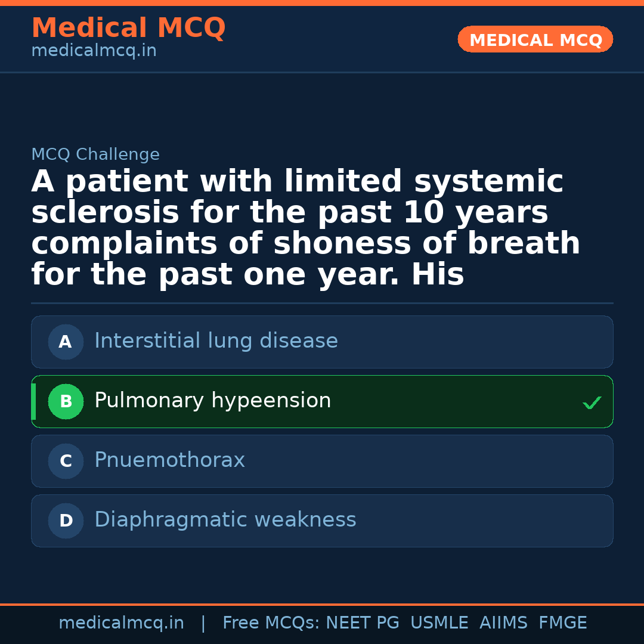The width and height of the screenshot is (644, 644).
Task: Click the MCQ Challenge label
Action: [x=95, y=155]
